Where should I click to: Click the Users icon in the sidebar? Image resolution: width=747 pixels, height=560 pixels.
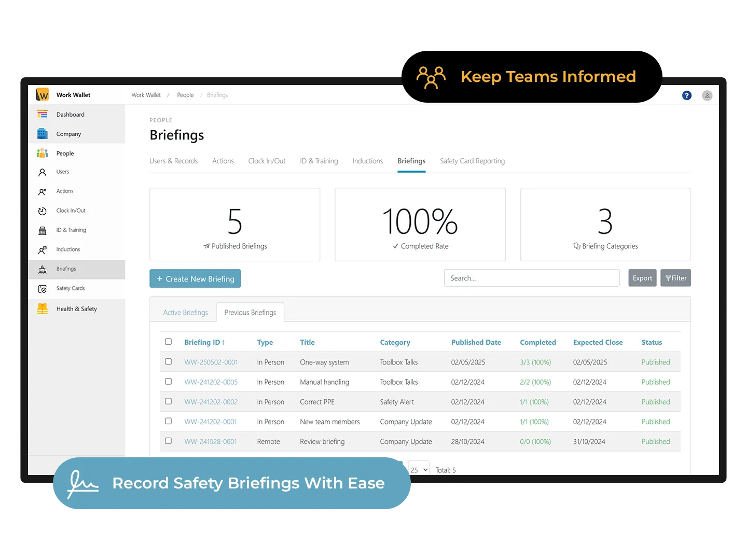coord(43,172)
